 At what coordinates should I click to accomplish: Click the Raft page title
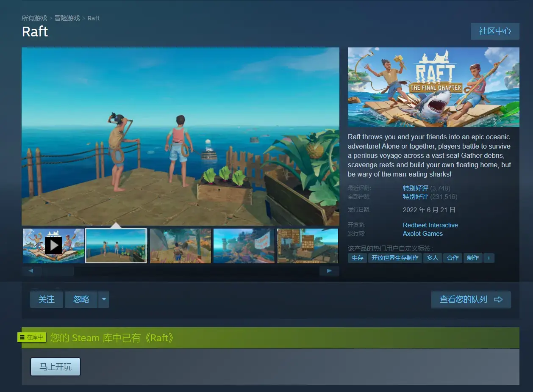(35, 32)
